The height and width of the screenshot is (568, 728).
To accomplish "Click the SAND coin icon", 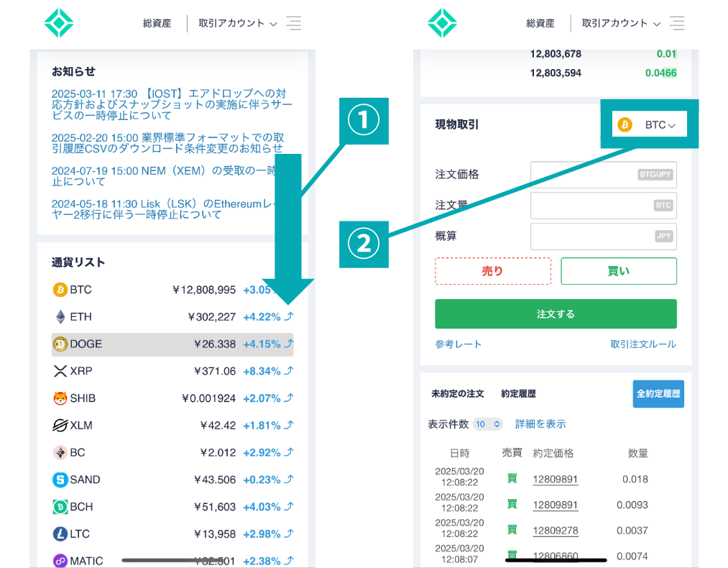I will pos(60,480).
